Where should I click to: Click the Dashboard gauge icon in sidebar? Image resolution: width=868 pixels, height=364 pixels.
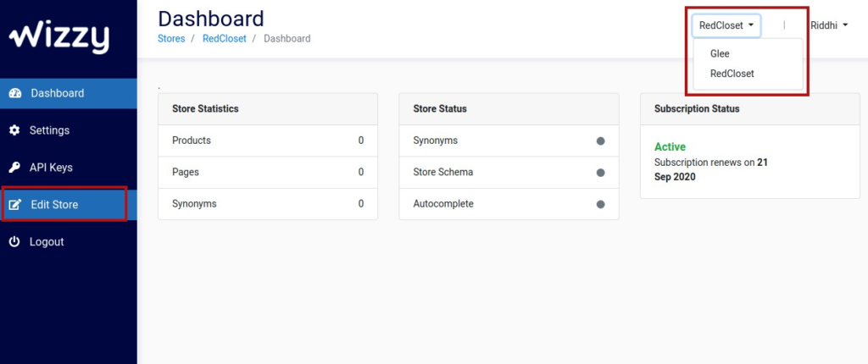tap(15, 93)
